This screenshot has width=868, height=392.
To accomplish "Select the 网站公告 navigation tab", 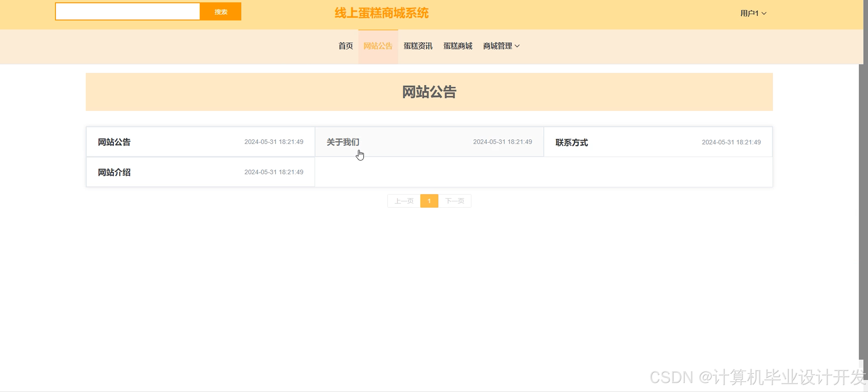I will tap(378, 46).
